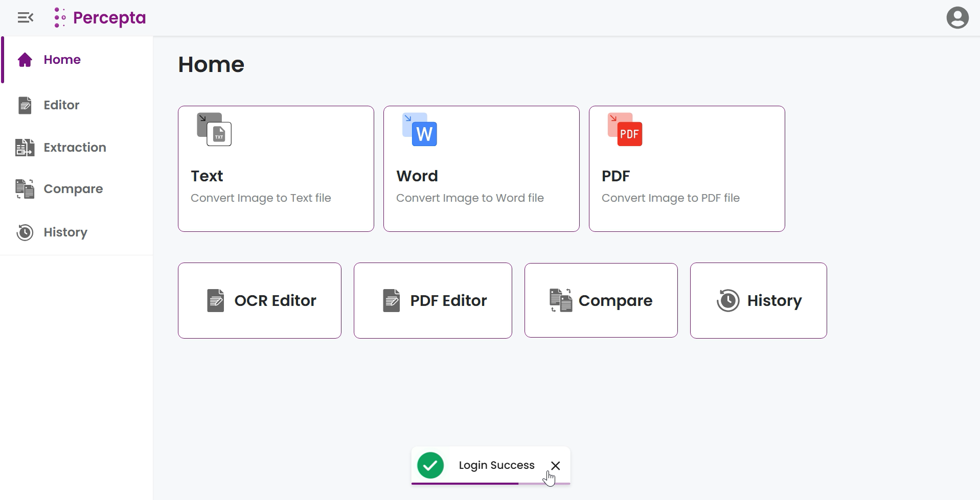Viewport: 980px width, 500px height.
Task: Select the Text conversion card
Action: pos(276,169)
